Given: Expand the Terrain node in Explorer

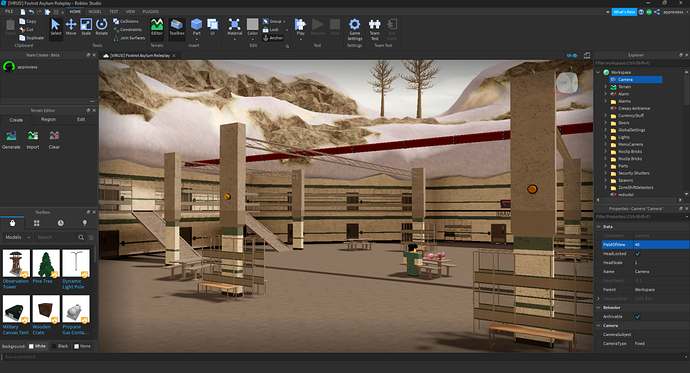Looking at the screenshot, I should click(x=606, y=87).
